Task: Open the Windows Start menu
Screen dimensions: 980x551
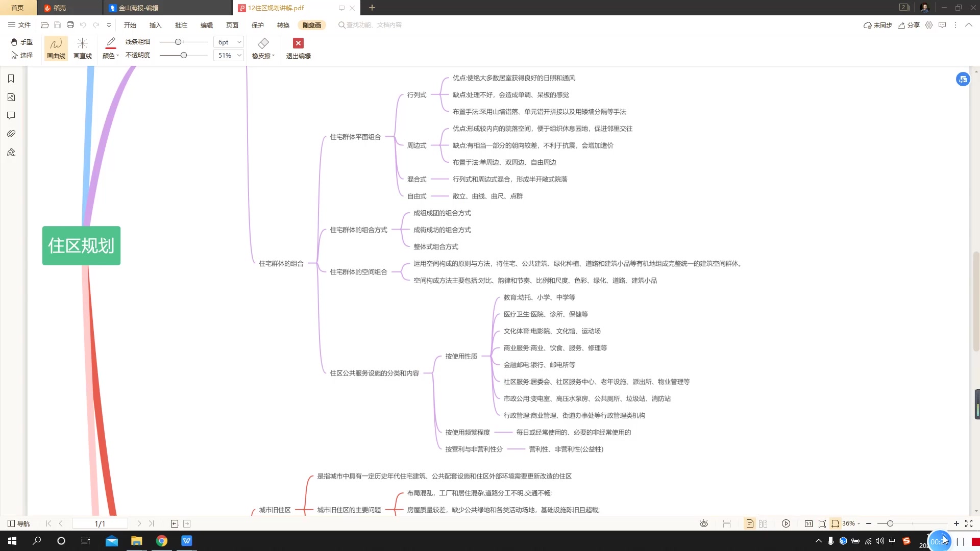Action: pos(12,541)
